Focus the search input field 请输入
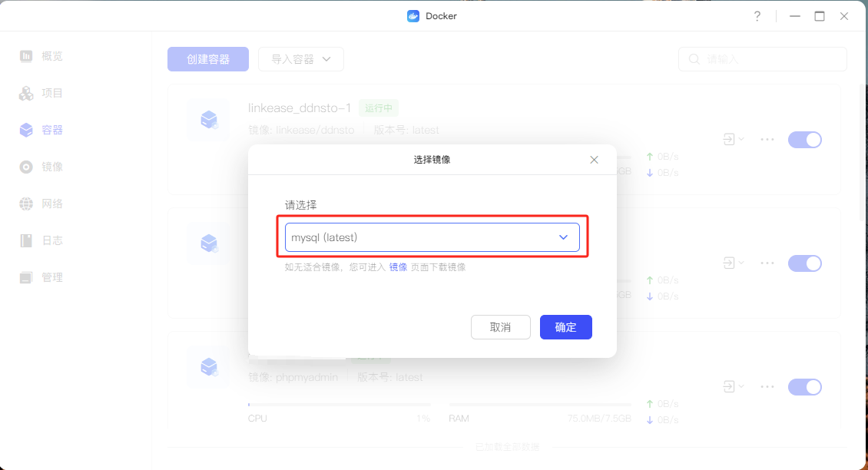Screen dimensions: 868x470 763,59
